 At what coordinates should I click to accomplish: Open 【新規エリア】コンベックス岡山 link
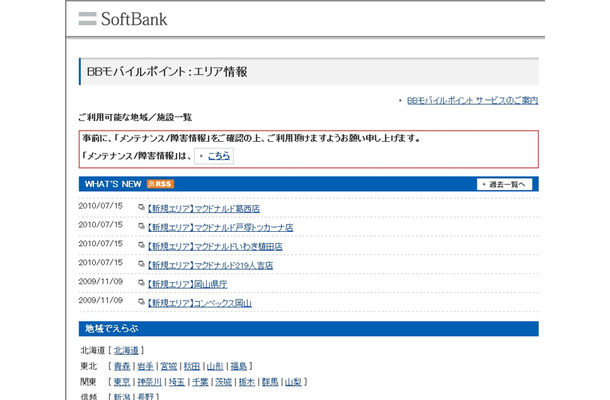click(x=199, y=303)
